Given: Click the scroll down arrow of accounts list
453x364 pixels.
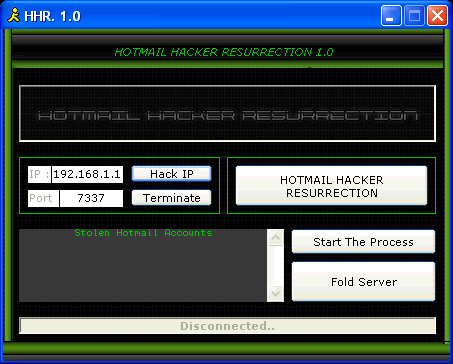Looking at the screenshot, I should [x=275, y=293].
